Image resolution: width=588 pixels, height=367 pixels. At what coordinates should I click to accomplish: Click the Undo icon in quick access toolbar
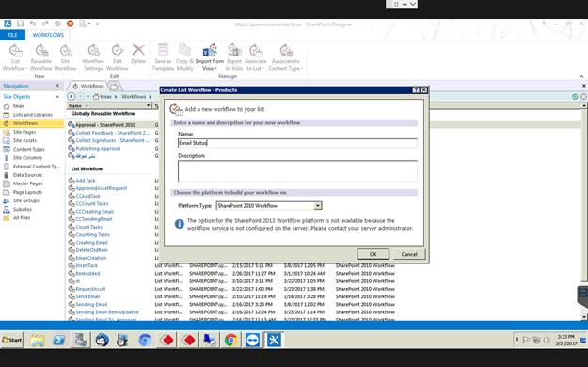pos(33,24)
